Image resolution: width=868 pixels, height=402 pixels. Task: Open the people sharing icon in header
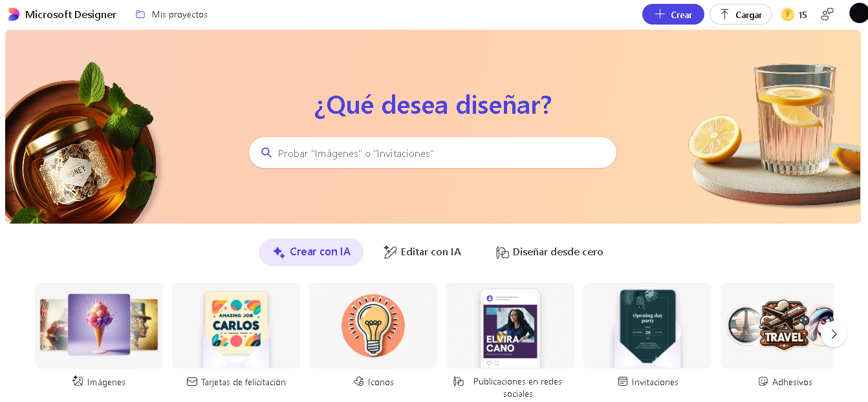[827, 14]
